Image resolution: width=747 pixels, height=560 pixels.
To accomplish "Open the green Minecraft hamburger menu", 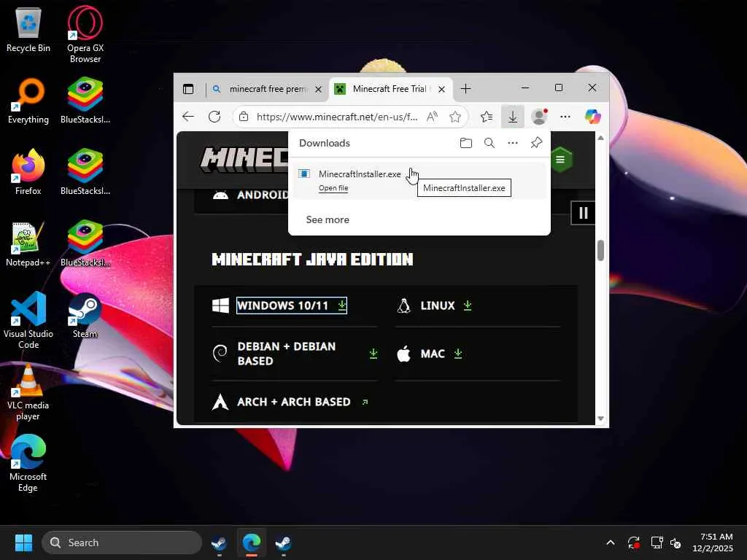I will coord(560,160).
